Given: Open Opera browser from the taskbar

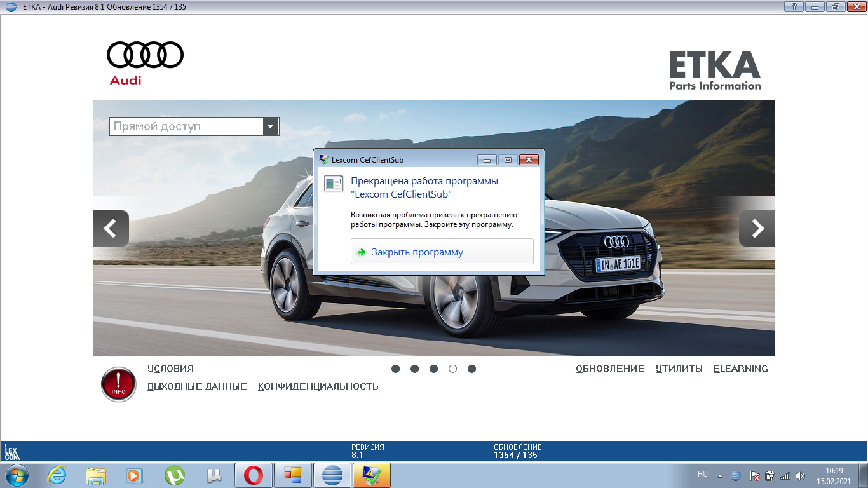Looking at the screenshot, I should point(254,475).
